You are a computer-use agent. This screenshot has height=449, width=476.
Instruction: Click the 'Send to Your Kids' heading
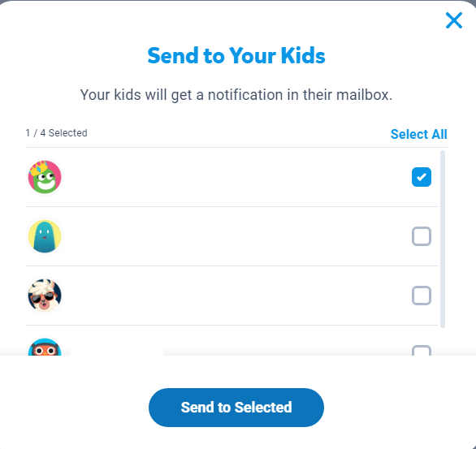[x=236, y=56]
